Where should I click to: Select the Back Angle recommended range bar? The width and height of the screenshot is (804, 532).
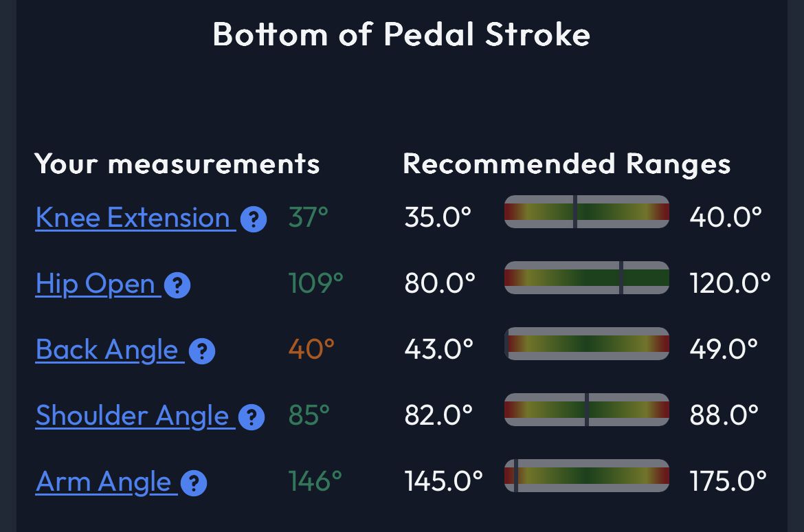[586, 344]
